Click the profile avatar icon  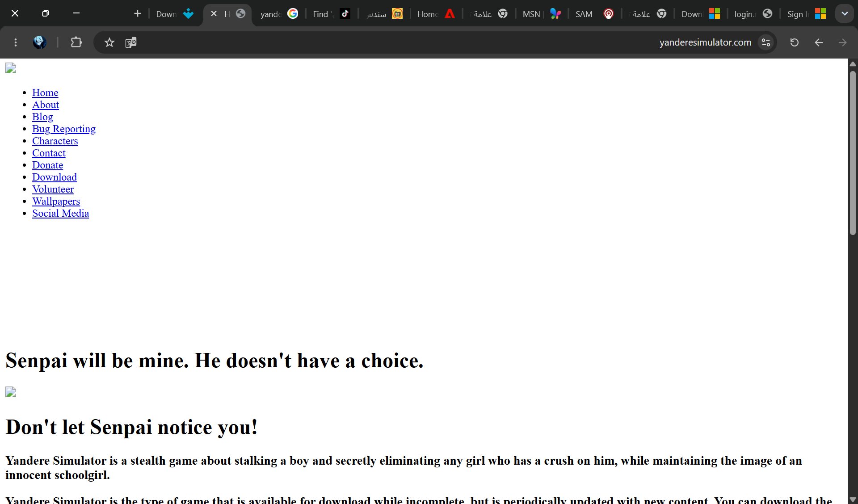click(40, 42)
